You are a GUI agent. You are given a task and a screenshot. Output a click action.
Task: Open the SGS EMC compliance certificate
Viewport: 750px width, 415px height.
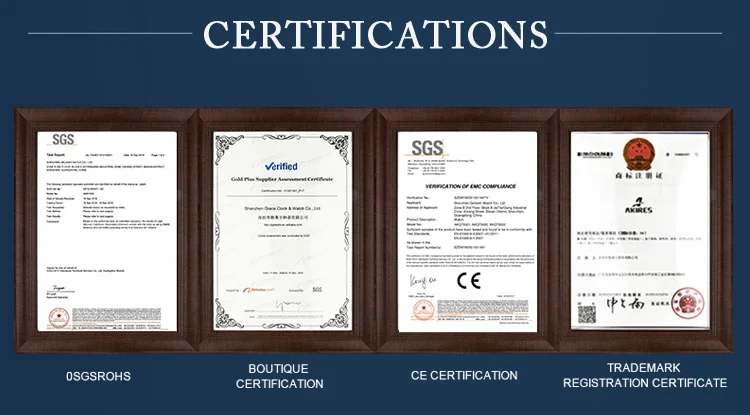(467, 231)
